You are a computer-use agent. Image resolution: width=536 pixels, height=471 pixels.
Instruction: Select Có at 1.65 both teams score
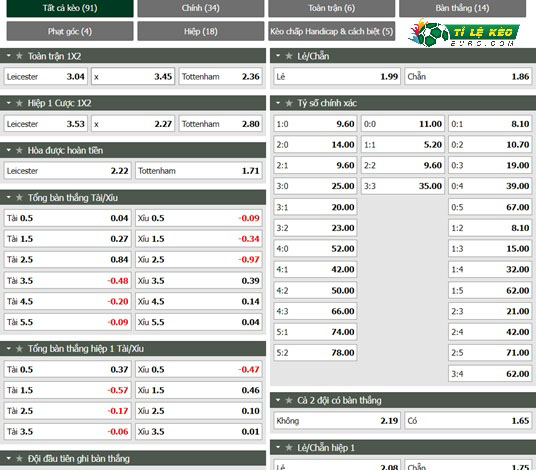[x=468, y=421]
